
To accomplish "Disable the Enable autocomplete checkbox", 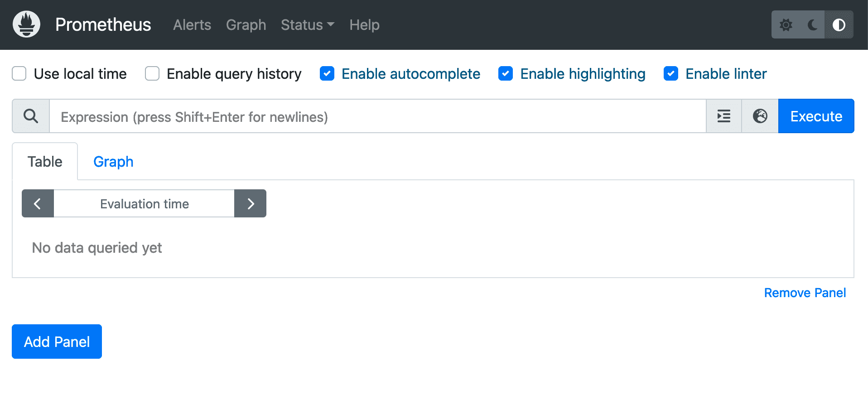I will pos(327,74).
